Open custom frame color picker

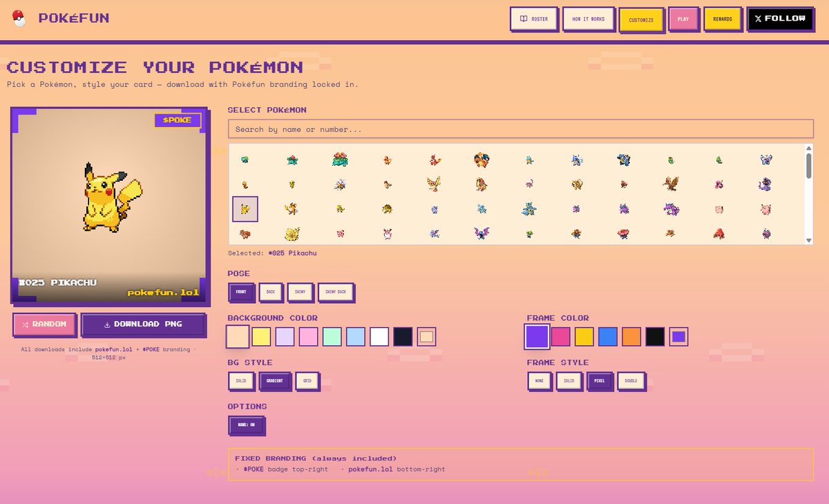point(679,337)
